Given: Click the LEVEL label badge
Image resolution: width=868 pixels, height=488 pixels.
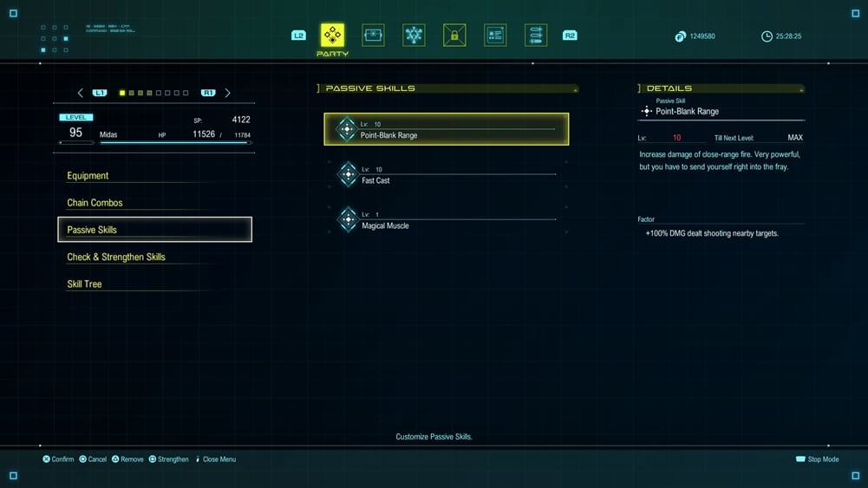Looking at the screenshot, I should pyautogui.click(x=76, y=117).
